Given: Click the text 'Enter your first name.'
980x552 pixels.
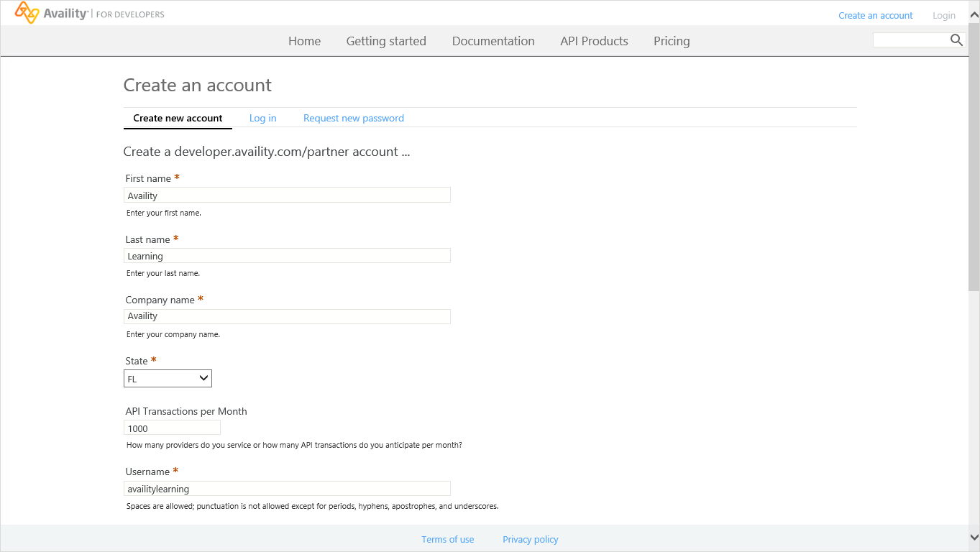Looking at the screenshot, I should (x=164, y=213).
